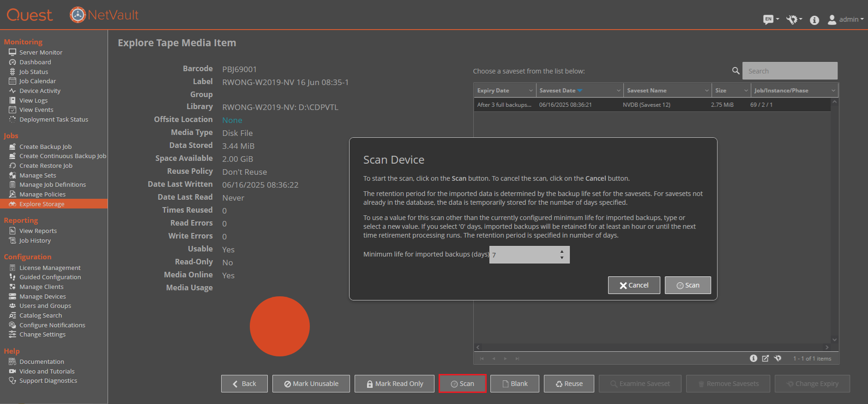Click the search magnifier icon above saveset list
This screenshot has width=868, height=404.
tap(736, 71)
